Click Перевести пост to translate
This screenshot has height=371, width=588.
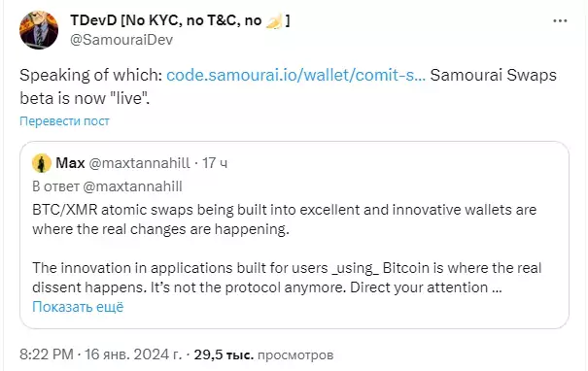tap(64, 121)
